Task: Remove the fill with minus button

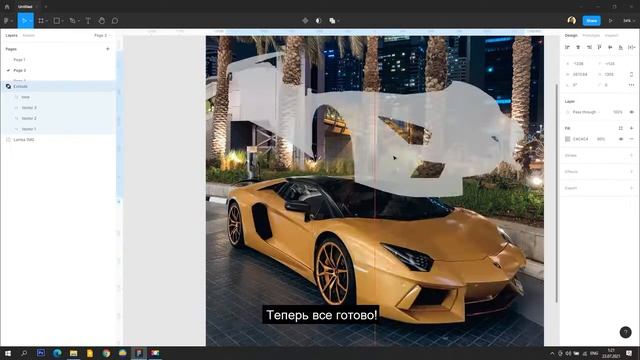Action: 631,139
